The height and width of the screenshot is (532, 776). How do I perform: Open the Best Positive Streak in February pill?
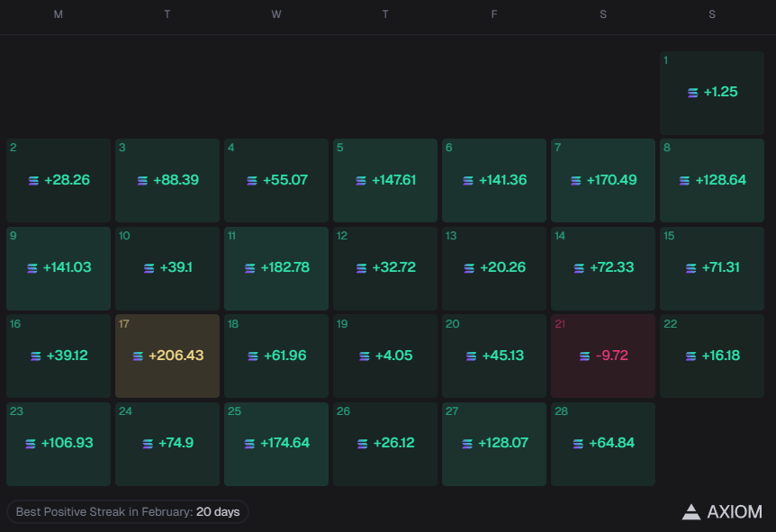click(x=127, y=511)
